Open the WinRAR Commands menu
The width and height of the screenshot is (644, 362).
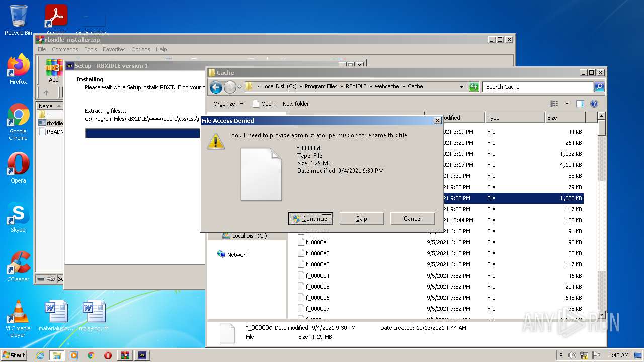65,49
